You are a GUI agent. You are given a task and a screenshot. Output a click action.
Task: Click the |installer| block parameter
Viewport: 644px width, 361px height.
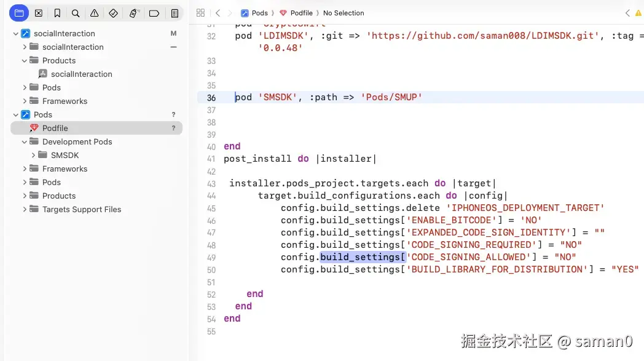(x=346, y=159)
